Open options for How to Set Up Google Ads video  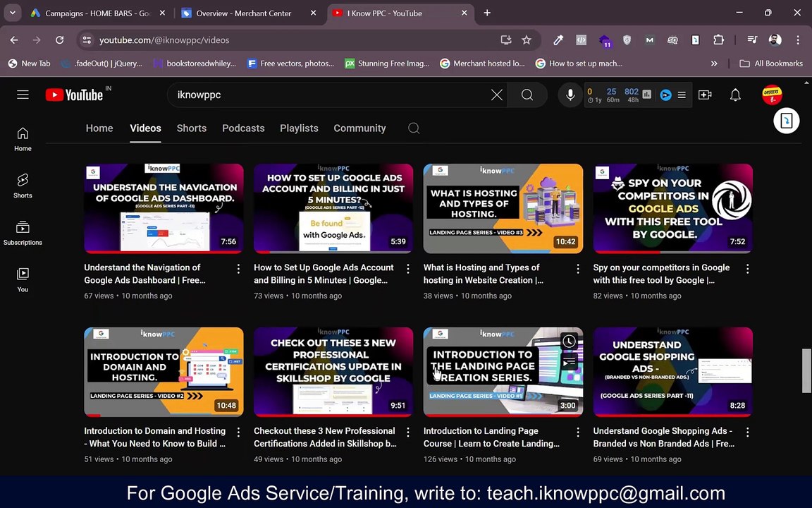[408, 269]
